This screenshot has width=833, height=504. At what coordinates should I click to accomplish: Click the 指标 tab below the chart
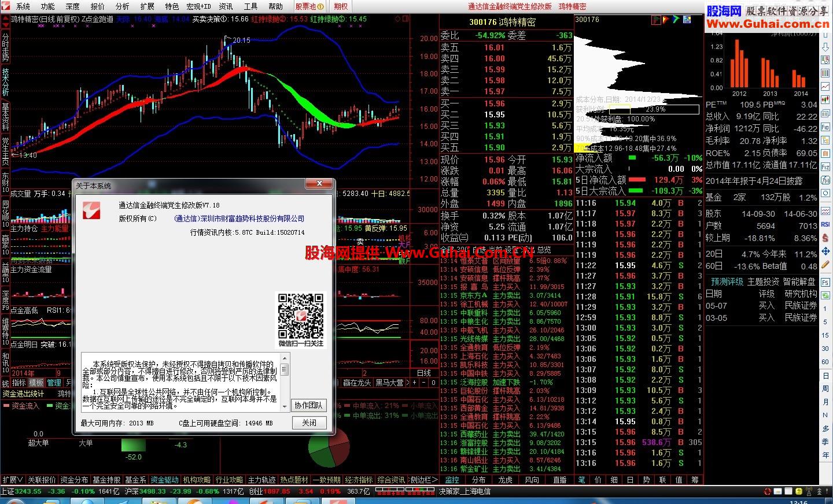coord(19,383)
